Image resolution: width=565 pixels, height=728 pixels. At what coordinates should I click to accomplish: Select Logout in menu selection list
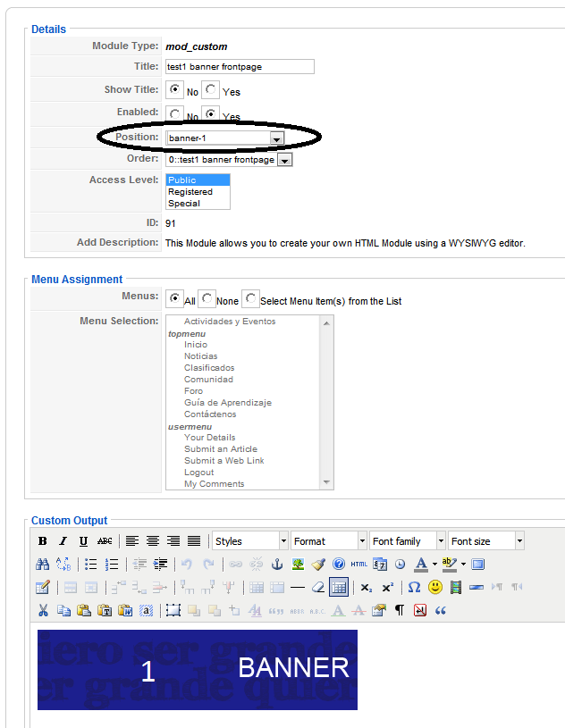pyautogui.click(x=198, y=473)
